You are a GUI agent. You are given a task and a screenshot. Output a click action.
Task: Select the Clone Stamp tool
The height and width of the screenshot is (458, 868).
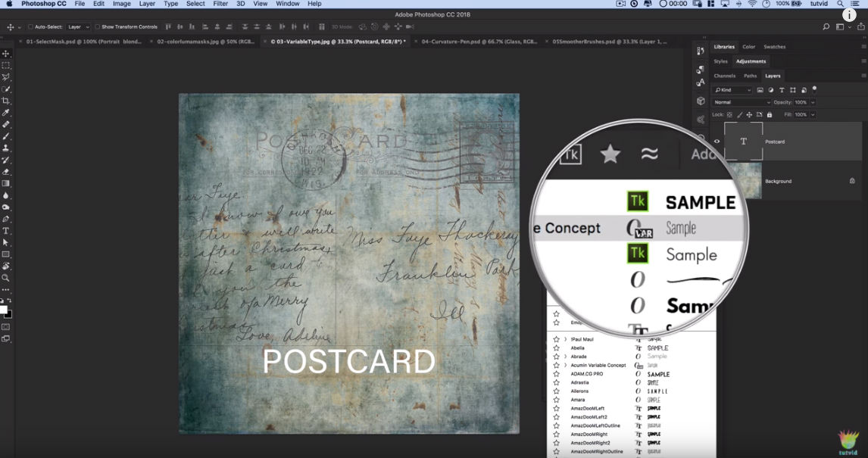coord(5,148)
